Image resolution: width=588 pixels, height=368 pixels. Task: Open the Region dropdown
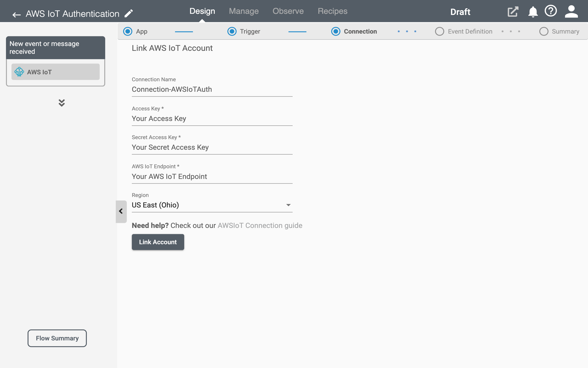[x=212, y=205]
